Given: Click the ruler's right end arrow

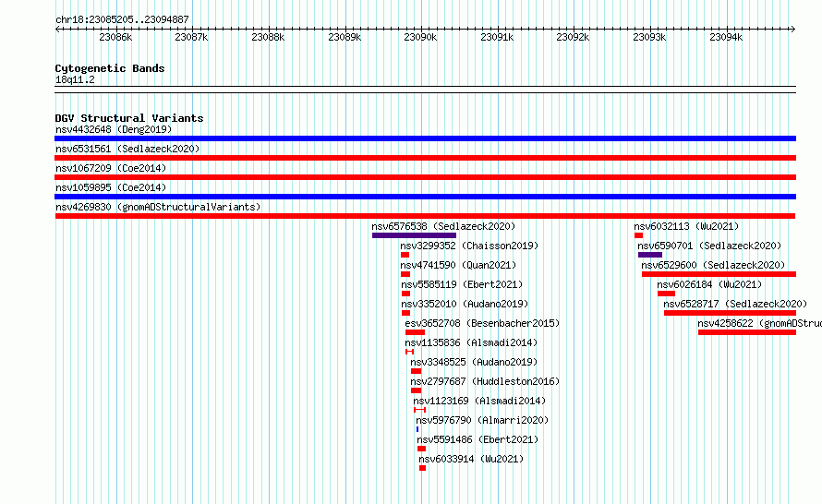Looking at the screenshot, I should [793, 30].
